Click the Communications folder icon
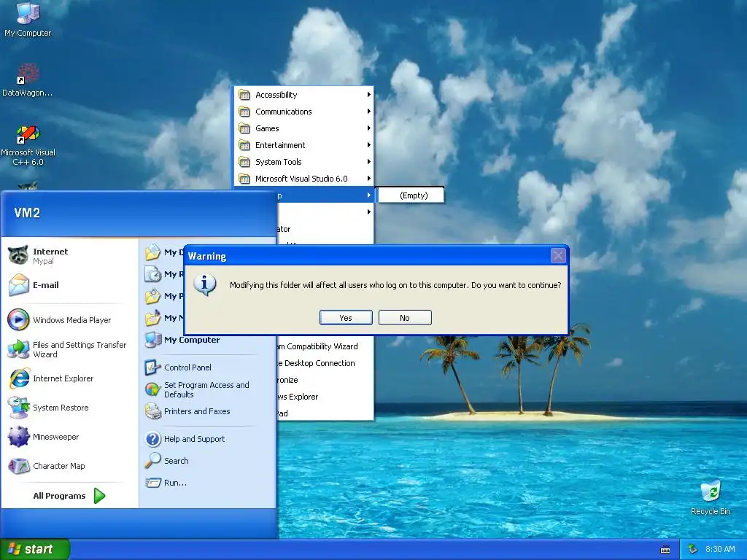This screenshot has width=747, height=560. point(244,112)
